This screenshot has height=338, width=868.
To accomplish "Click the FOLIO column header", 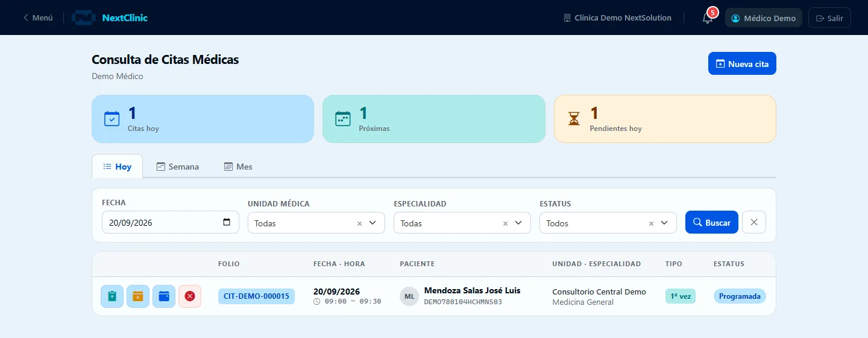I will click(229, 264).
